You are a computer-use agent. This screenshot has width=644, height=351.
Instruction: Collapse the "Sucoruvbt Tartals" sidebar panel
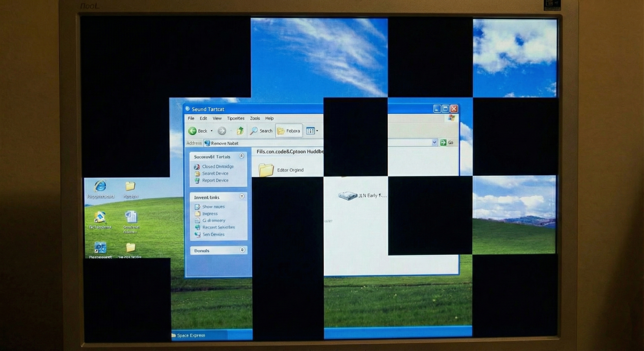point(241,156)
